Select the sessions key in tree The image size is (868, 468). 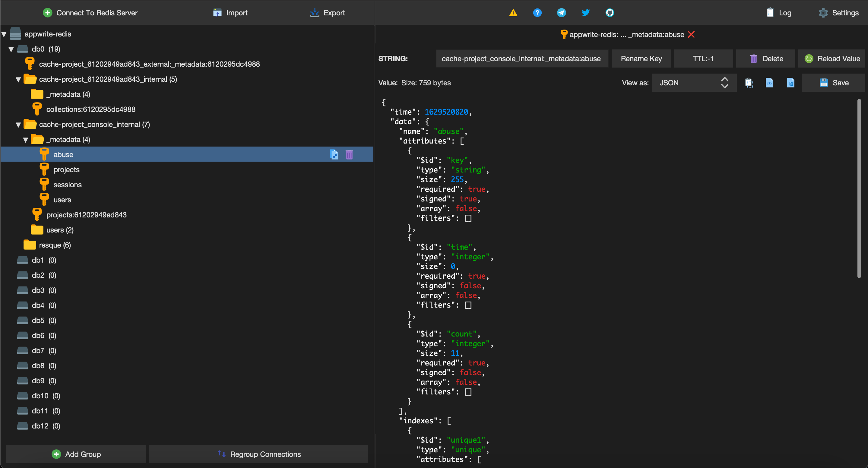[67, 185]
